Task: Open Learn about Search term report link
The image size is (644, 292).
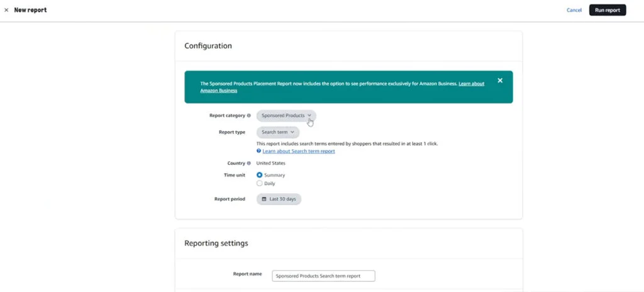Action: point(299,151)
